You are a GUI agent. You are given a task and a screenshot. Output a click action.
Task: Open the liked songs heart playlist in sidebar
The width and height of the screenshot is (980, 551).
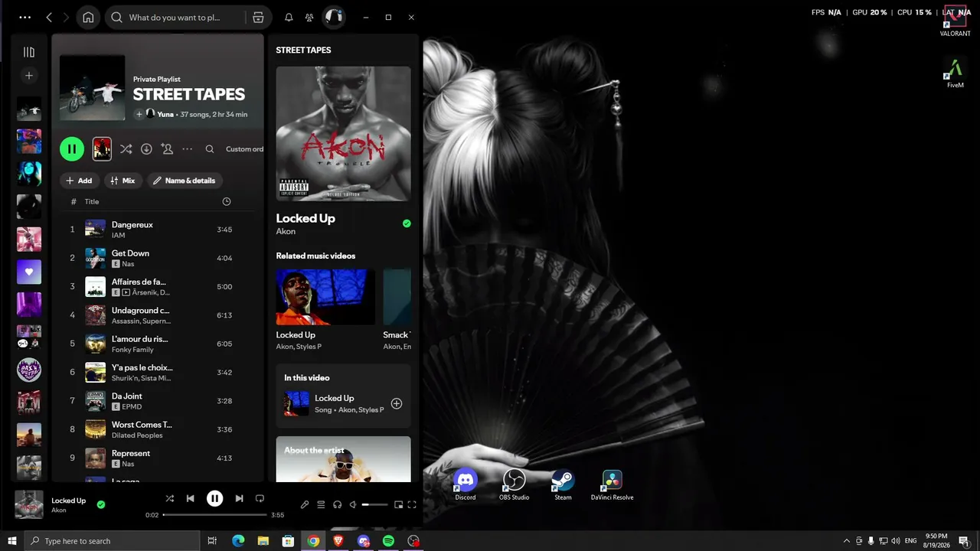point(29,272)
